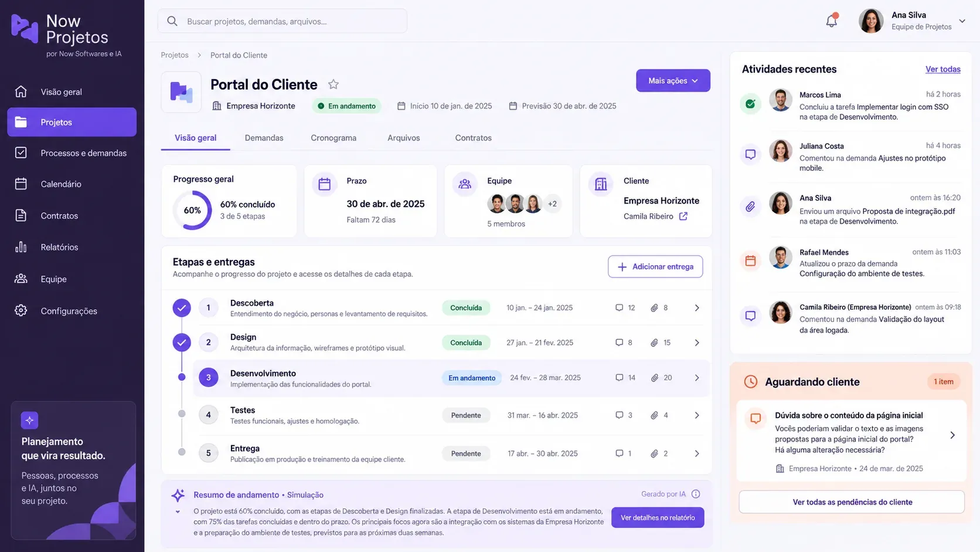The image size is (980, 552).
Task: Switch to the Demandas tab
Action: pyautogui.click(x=264, y=138)
